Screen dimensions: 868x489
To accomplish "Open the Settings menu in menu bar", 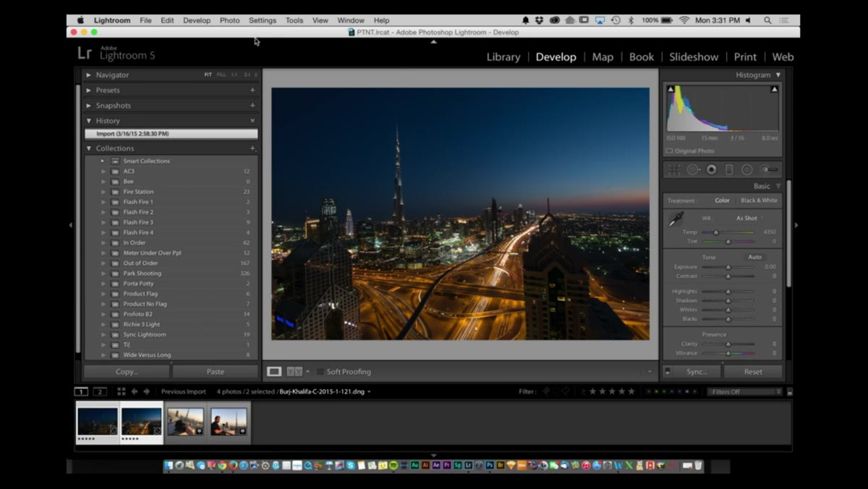I will click(263, 20).
